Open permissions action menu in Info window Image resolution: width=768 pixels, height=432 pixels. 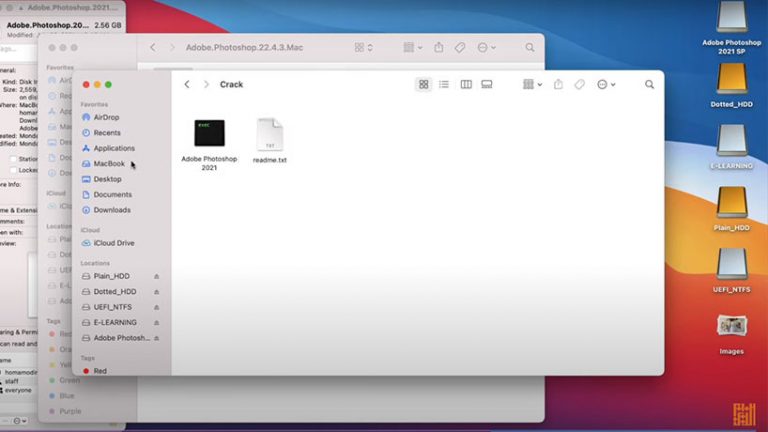click(x=20, y=421)
